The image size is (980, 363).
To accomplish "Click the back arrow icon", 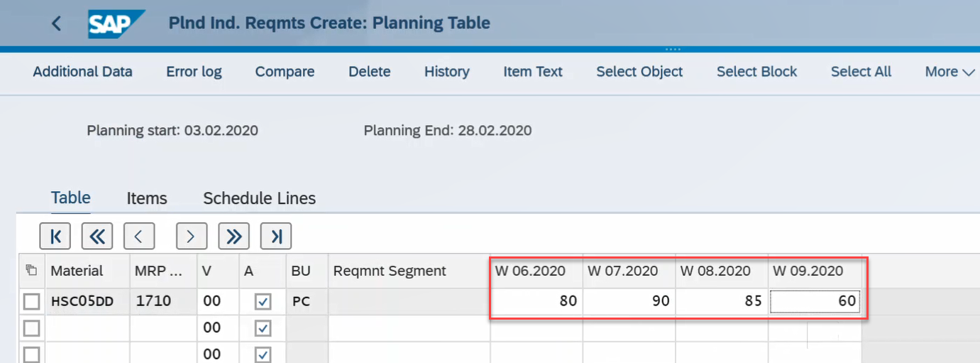I will (x=56, y=23).
